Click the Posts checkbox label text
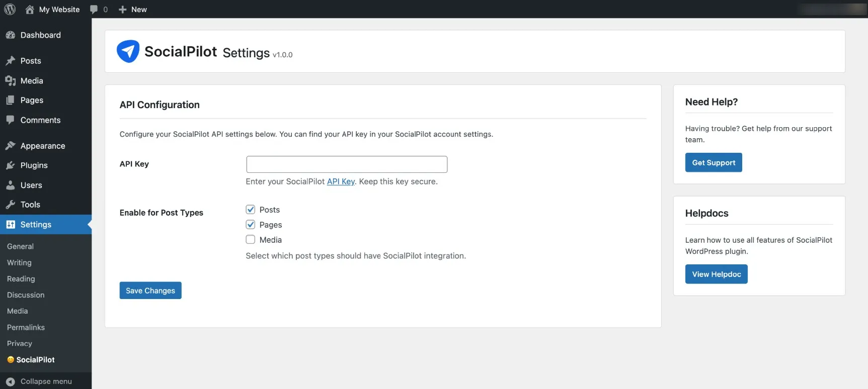 click(270, 210)
